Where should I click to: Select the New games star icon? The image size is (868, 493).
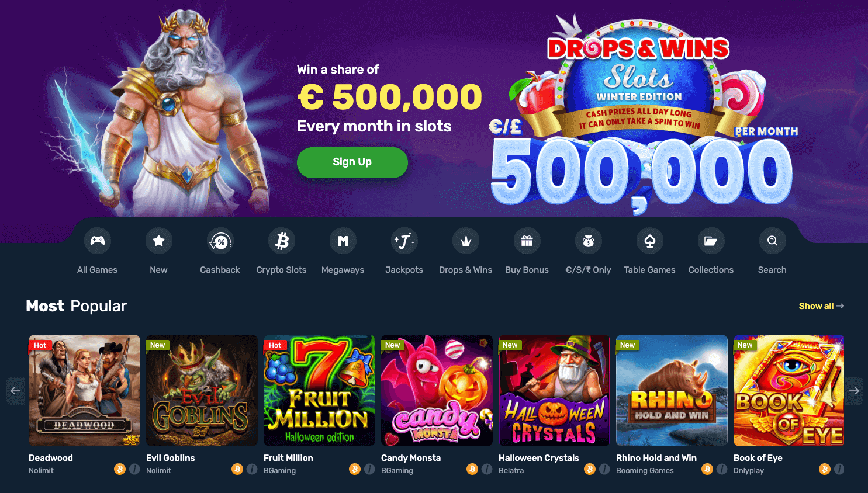click(x=159, y=241)
